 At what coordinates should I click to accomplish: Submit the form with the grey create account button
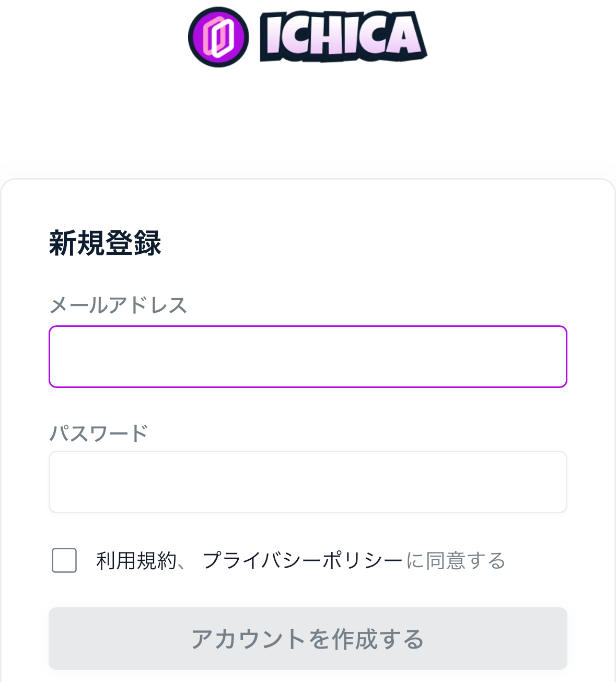click(308, 639)
